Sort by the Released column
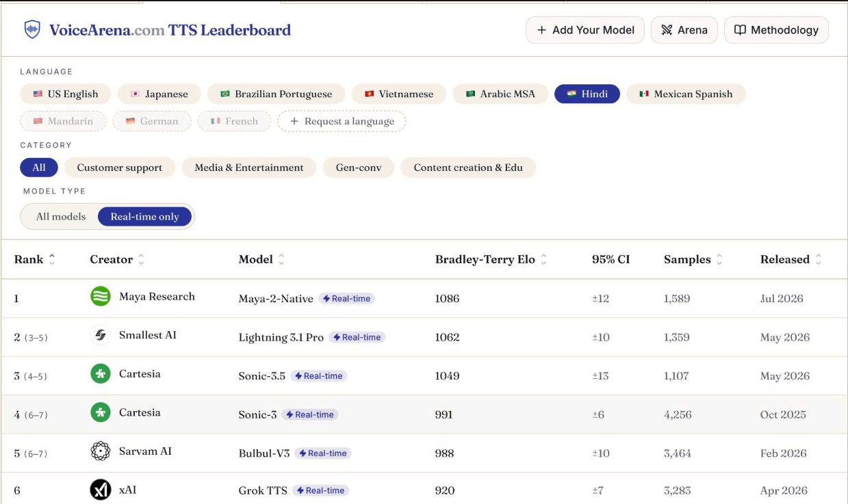 pyautogui.click(x=791, y=259)
